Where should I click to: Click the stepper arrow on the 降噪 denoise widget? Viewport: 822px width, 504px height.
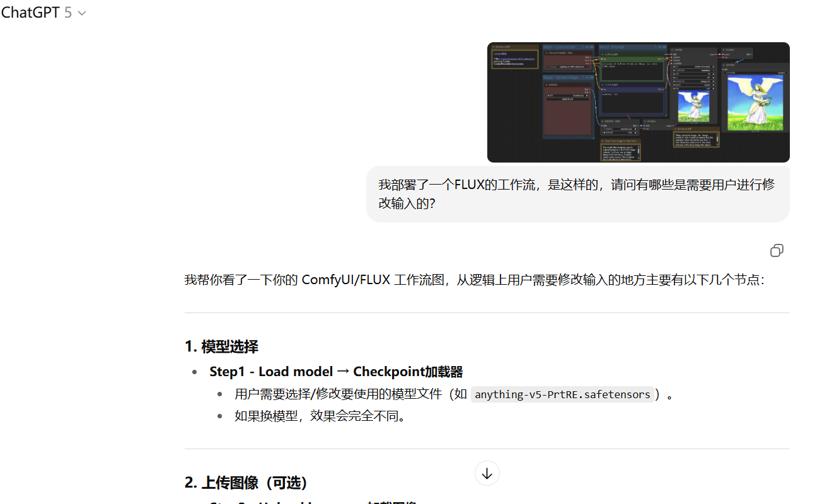click(713, 89)
